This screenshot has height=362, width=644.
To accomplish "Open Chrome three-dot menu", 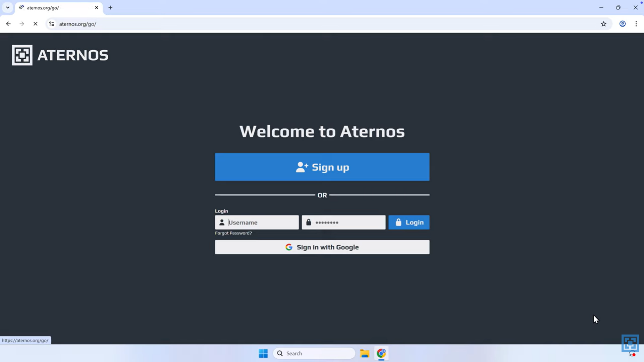I will point(636,24).
